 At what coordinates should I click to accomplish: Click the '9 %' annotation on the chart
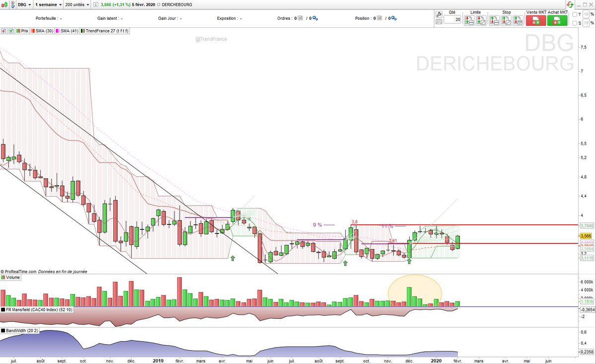[317, 225]
